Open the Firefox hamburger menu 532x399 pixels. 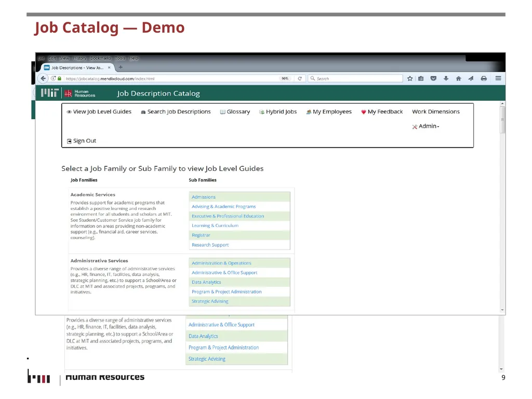tap(498, 78)
